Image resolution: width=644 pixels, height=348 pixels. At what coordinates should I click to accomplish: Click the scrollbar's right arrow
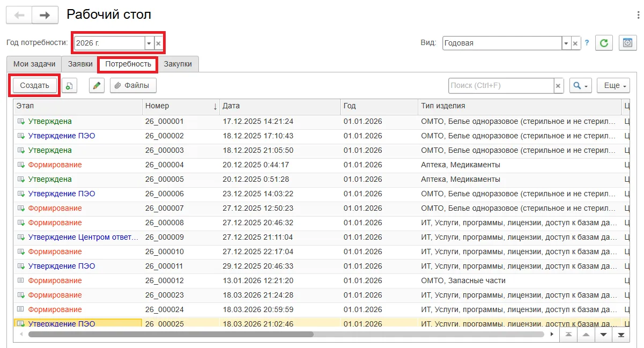[x=552, y=334]
